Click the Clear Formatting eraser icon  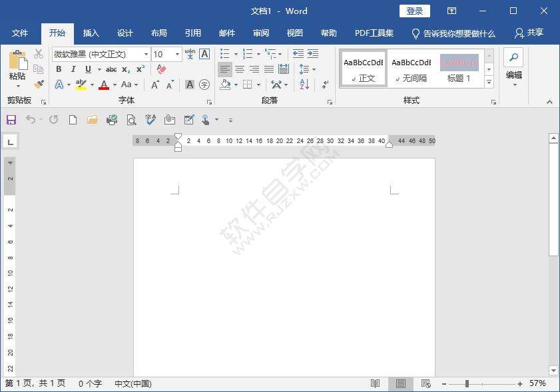tap(160, 69)
